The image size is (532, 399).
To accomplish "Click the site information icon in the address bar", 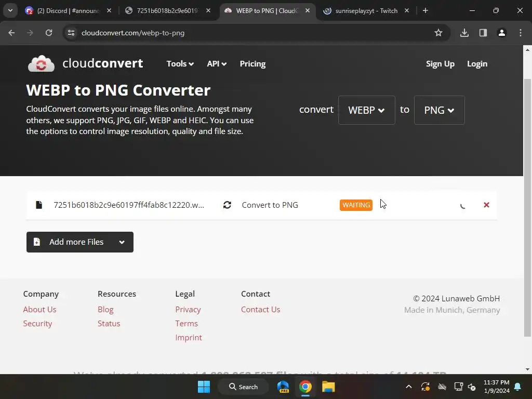I will 71,33.
